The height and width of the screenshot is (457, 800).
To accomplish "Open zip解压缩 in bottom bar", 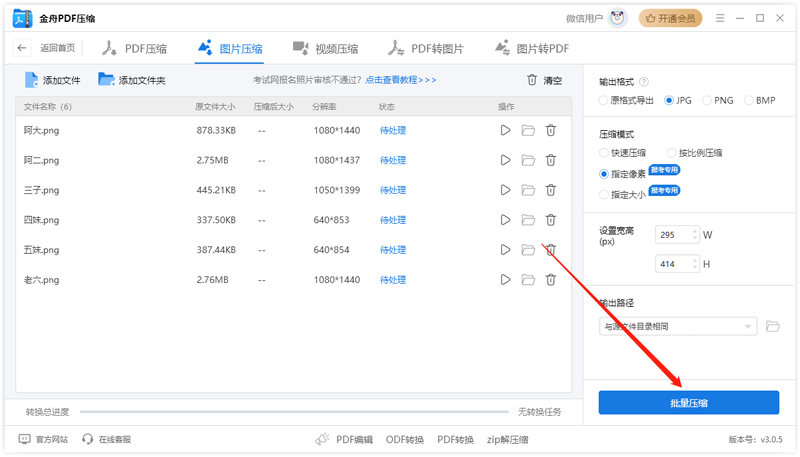I will point(508,439).
